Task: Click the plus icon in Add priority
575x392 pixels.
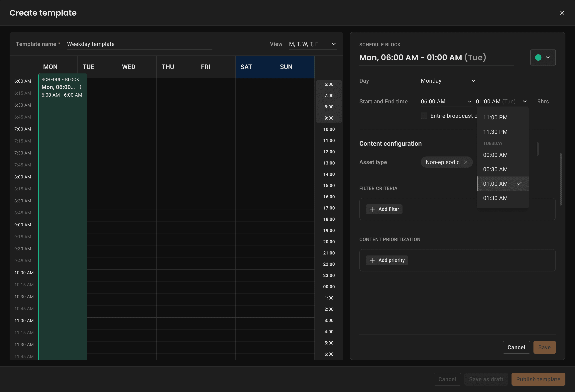Action: pyautogui.click(x=372, y=260)
